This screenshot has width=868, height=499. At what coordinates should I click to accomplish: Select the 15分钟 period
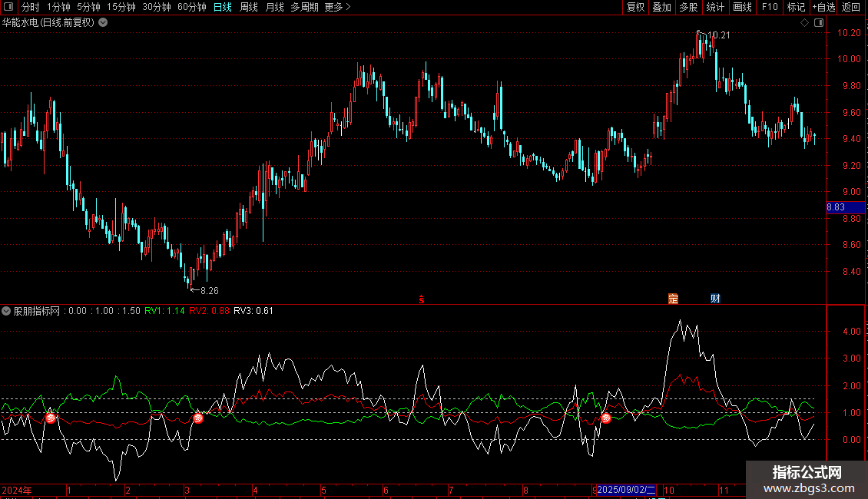click(x=121, y=7)
